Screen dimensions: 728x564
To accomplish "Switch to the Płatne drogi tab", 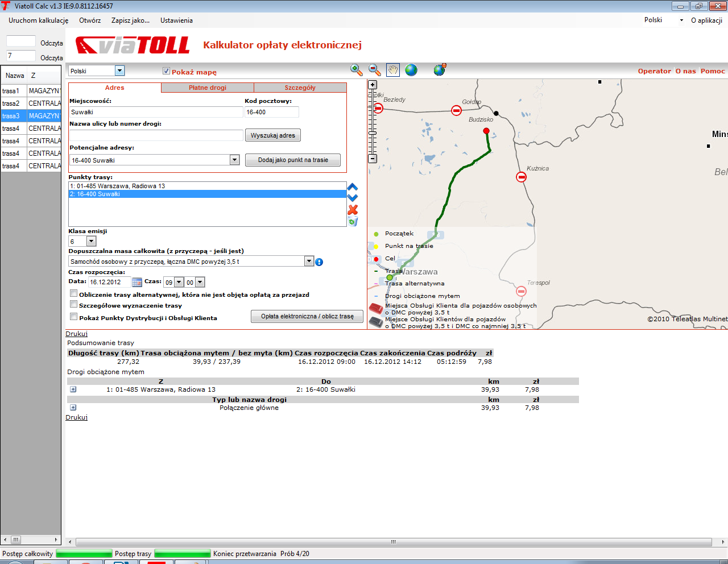I will click(x=208, y=88).
